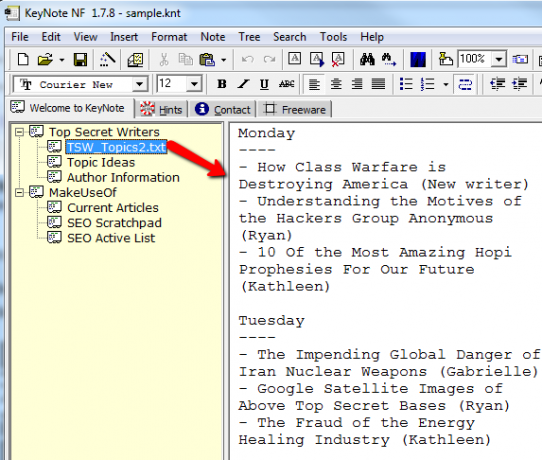542x460 pixels.
Task: Apply bulleted list formatting
Action: point(406,84)
